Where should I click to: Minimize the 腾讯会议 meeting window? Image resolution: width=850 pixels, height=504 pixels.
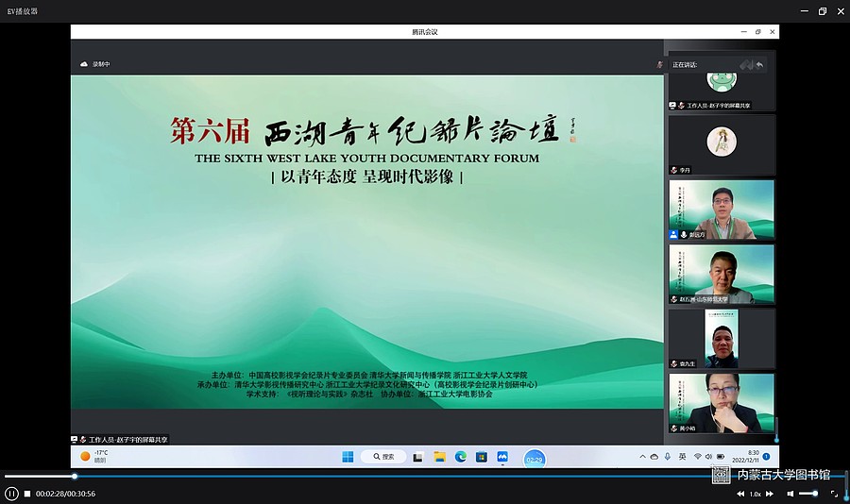(744, 32)
